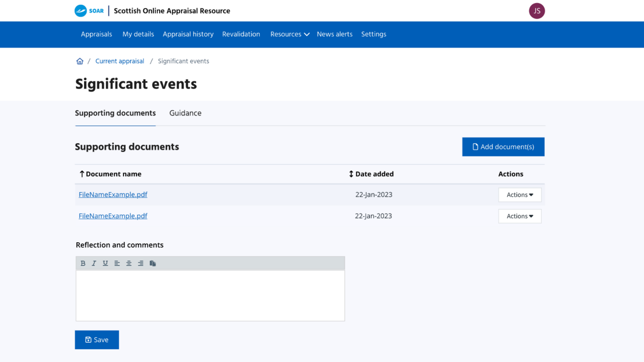The width and height of the screenshot is (644, 362).
Task: Switch to the Guidance tab
Action: coord(185,113)
